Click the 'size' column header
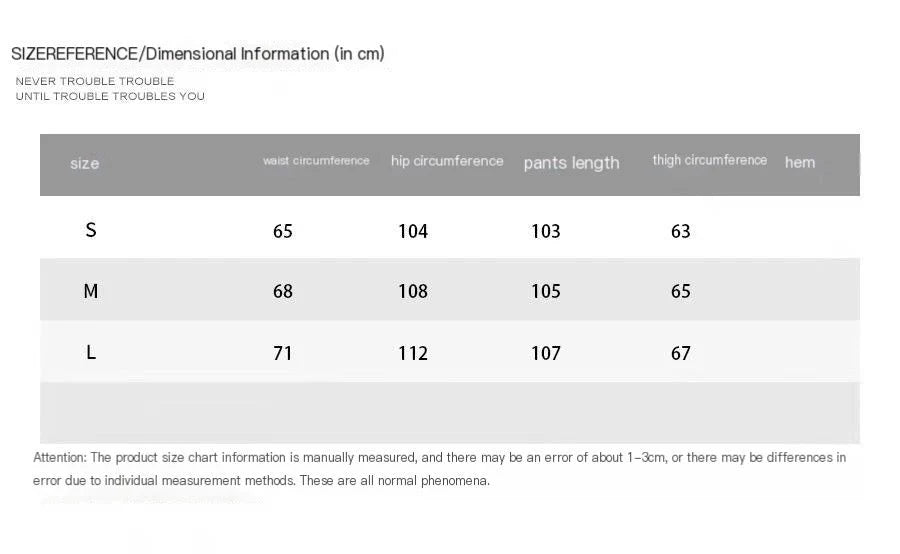The image size is (900, 554). pyautogui.click(x=84, y=164)
